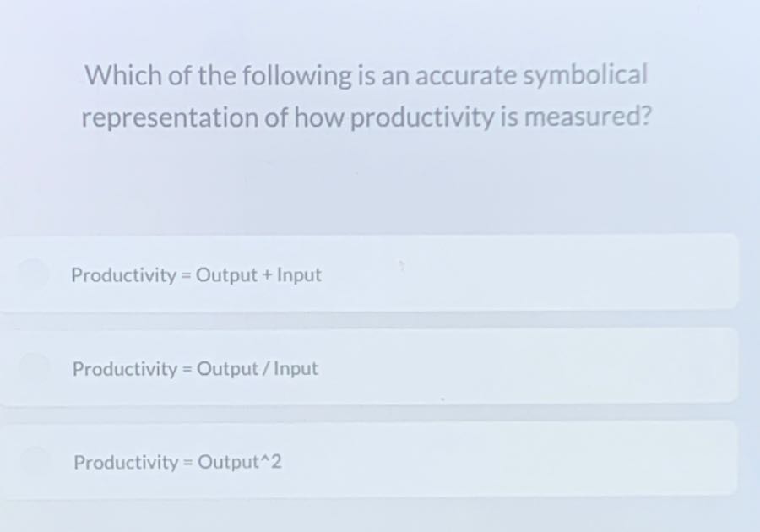
Task: Choose the answer text 'Productivity = Output^2'
Action: point(177,462)
